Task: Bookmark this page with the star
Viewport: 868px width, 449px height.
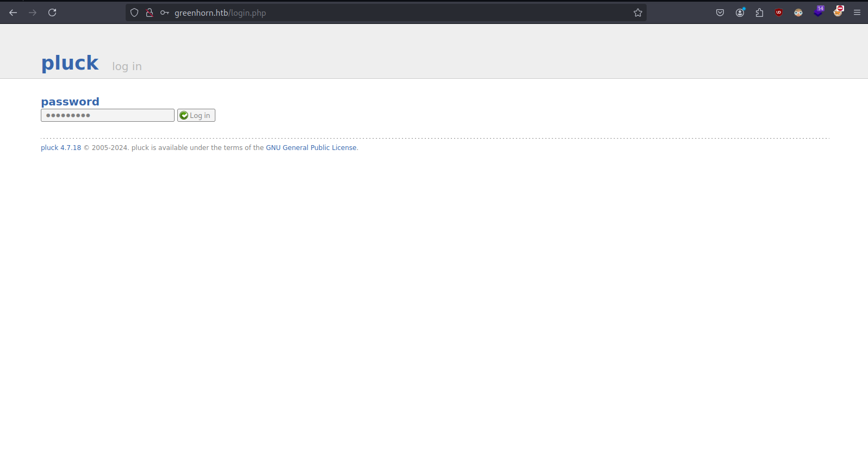Action: (638, 13)
